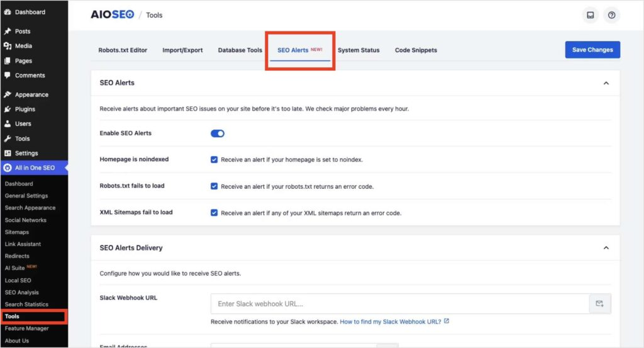The width and height of the screenshot is (644, 348).
Task: Open the System Status tab
Action: click(x=358, y=50)
